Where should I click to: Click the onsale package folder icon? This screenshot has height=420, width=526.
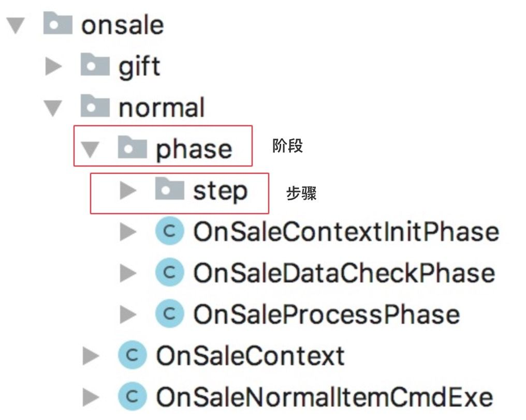coord(57,23)
